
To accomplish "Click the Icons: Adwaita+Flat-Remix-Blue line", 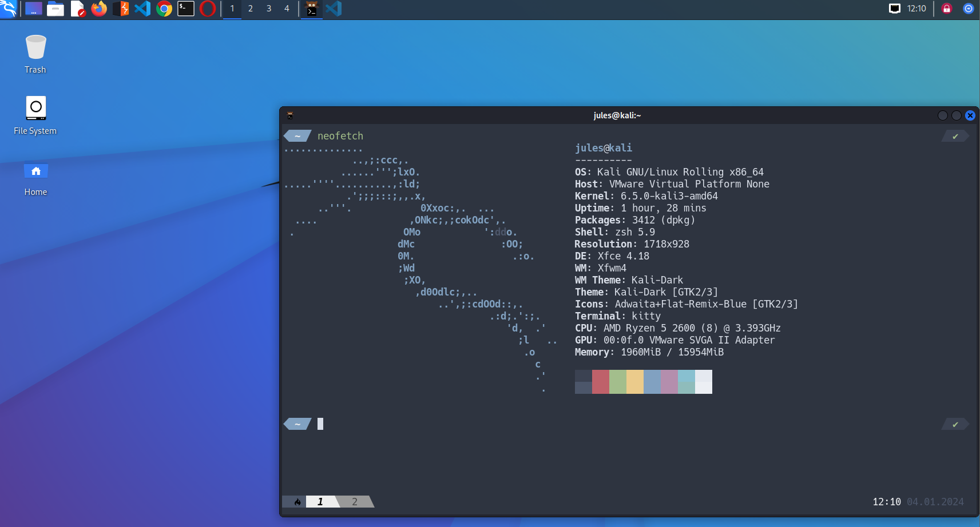I will [687, 304].
